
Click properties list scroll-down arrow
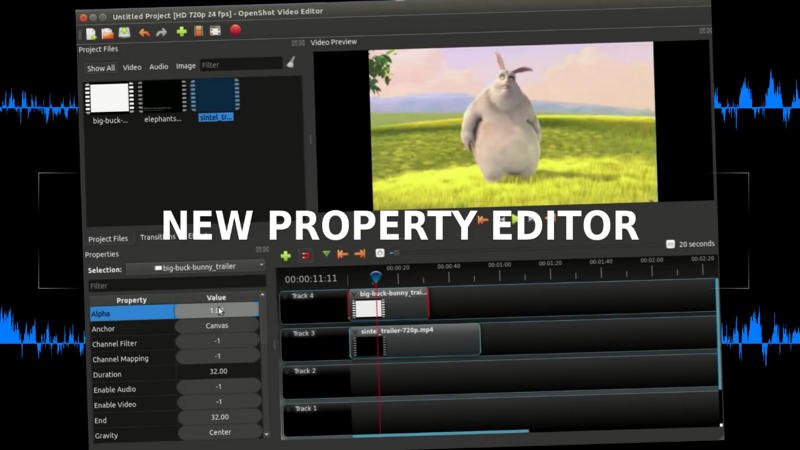(x=266, y=435)
